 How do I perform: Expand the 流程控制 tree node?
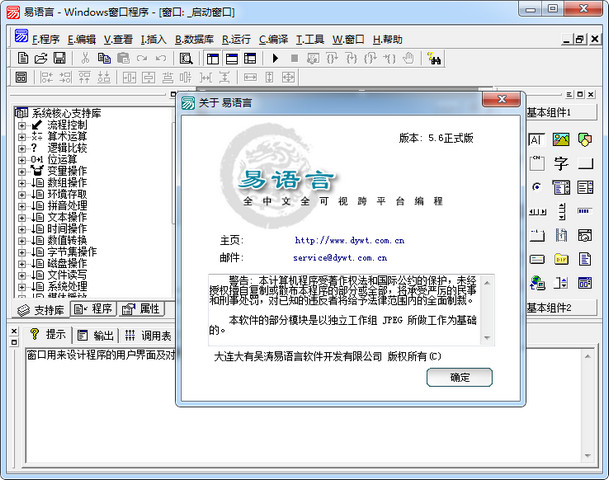pos(22,125)
